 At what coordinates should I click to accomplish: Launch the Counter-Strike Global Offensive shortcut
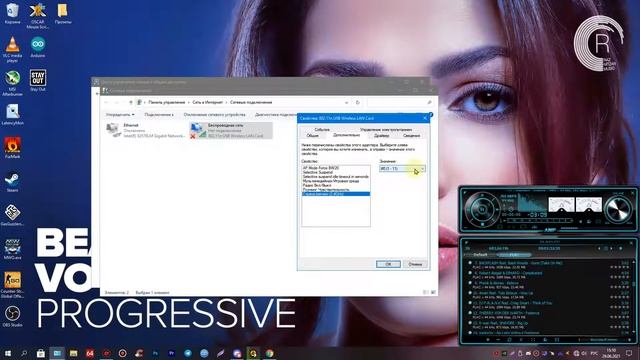(x=12, y=285)
